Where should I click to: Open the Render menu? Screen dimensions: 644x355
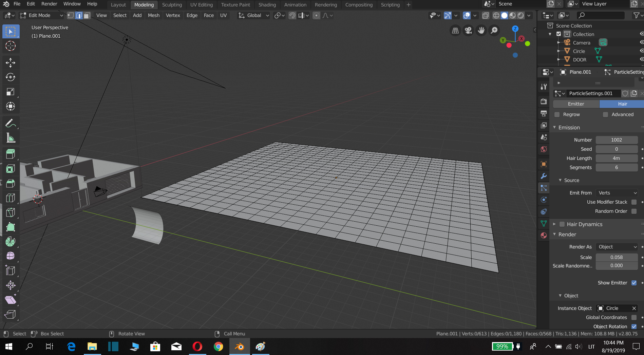coord(49,4)
